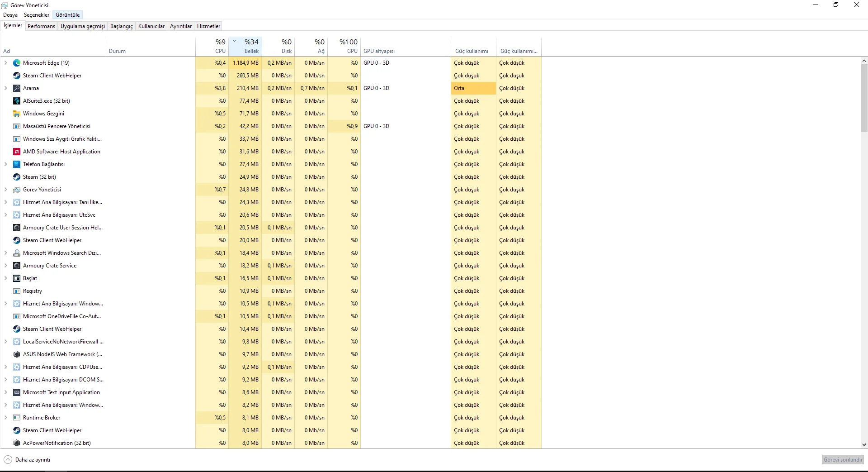Click the Steam (32 bit) icon
The height and width of the screenshot is (472, 868).
tap(17, 177)
